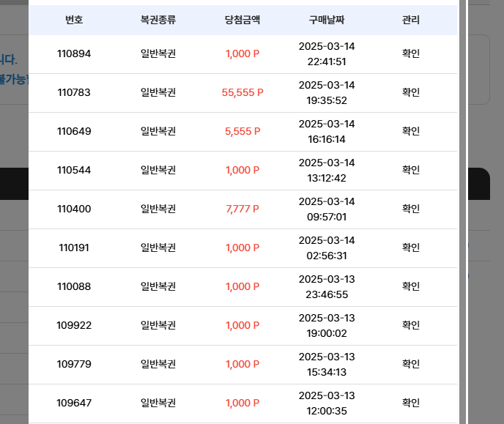
Task: Click the 복권종류 column header
Action: (x=158, y=20)
